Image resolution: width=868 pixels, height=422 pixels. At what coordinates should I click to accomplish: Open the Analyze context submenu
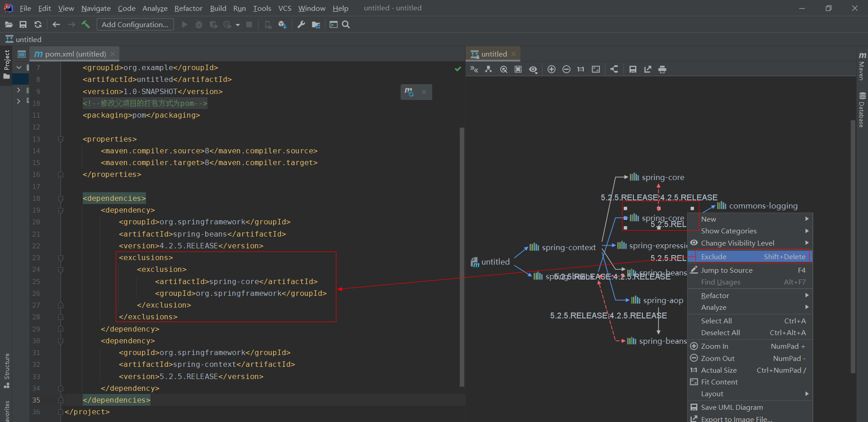(750, 307)
